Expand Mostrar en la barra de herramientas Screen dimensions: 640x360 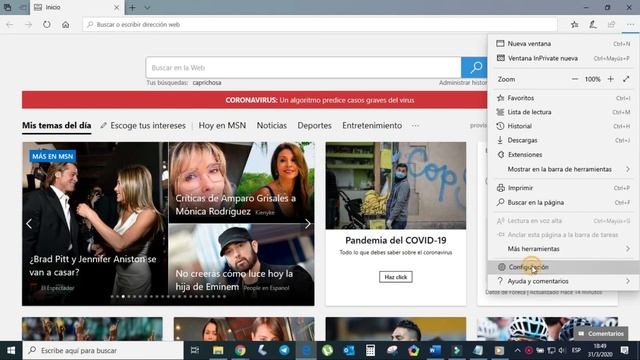click(563, 169)
